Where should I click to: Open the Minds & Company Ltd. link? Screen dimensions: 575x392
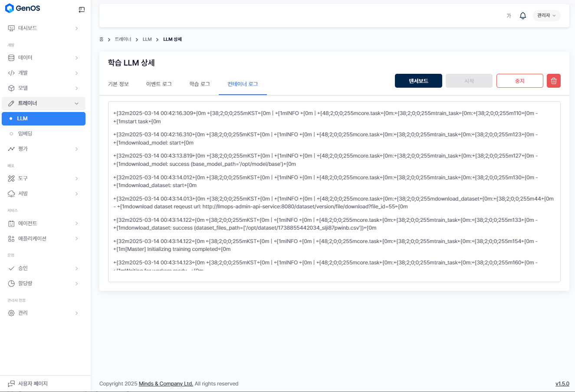coord(166,384)
